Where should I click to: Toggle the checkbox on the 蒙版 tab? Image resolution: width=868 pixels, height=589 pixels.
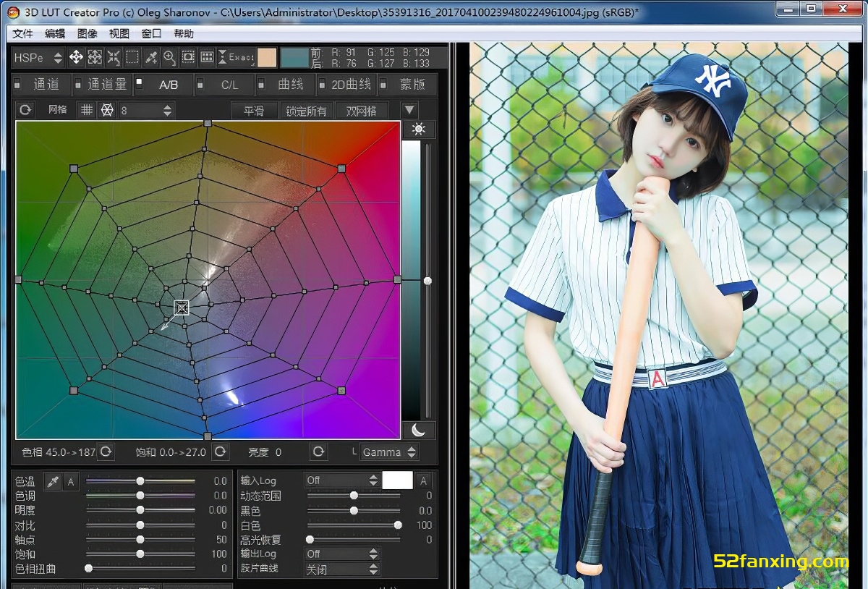[384, 83]
